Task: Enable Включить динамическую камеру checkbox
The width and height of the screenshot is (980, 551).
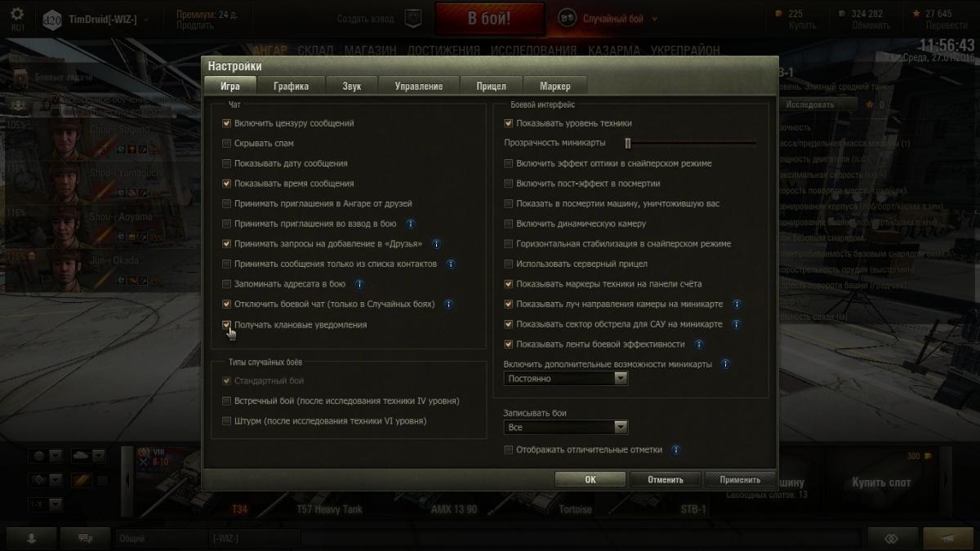Action: (509, 224)
